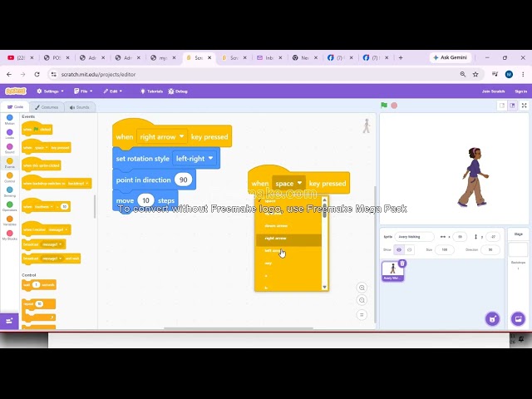Screen dimensions: 532x399
Task: Click the Scratch logo
Action: (x=16, y=91)
